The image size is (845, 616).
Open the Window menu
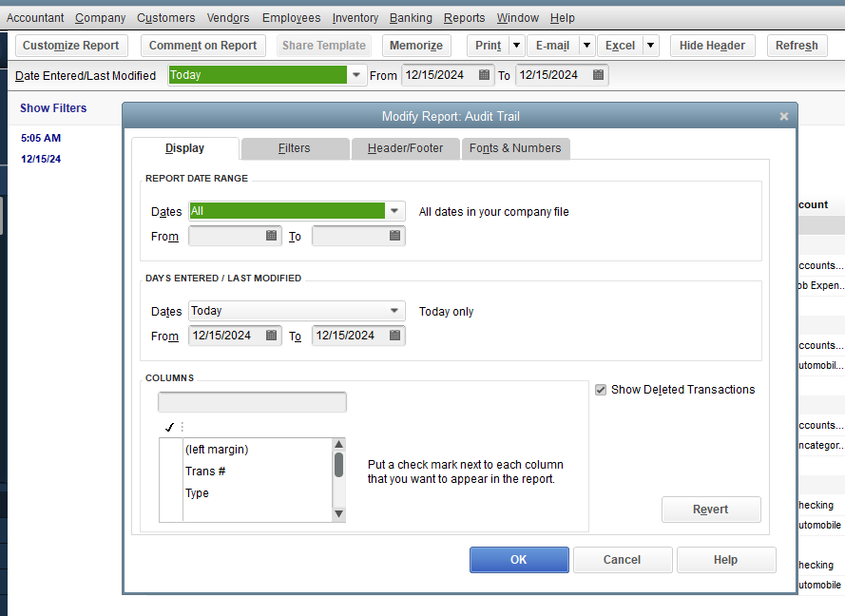tap(517, 18)
